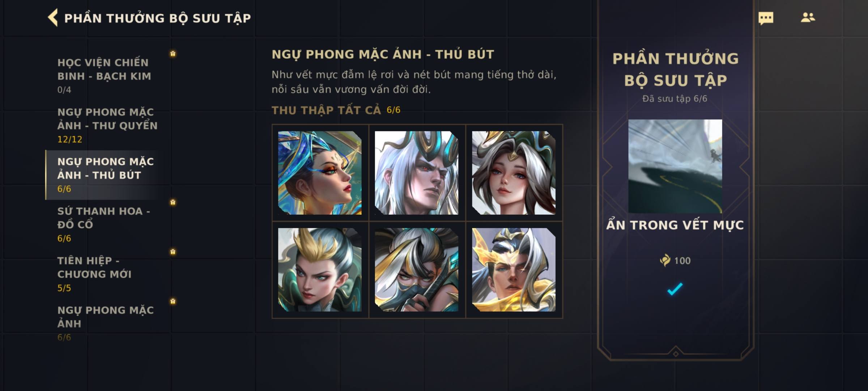Click the blue claimed checkmark
The width and height of the screenshot is (868, 391).
point(675,289)
